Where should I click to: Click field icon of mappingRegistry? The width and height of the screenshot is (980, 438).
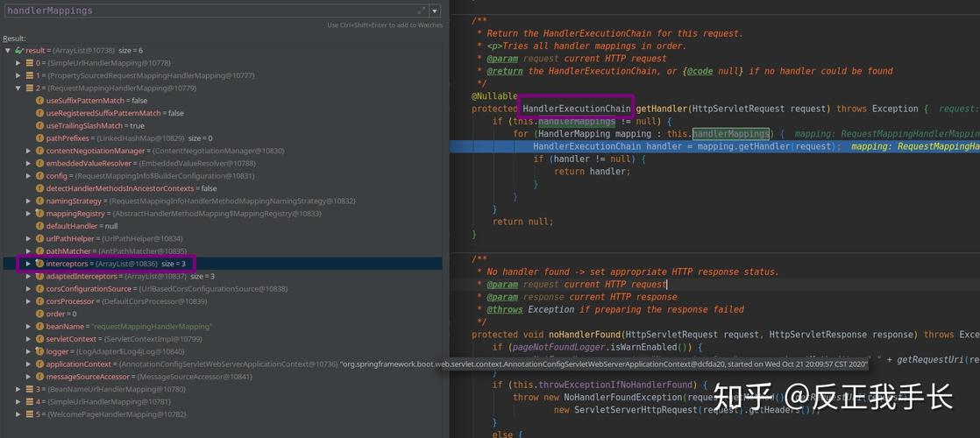[40, 214]
